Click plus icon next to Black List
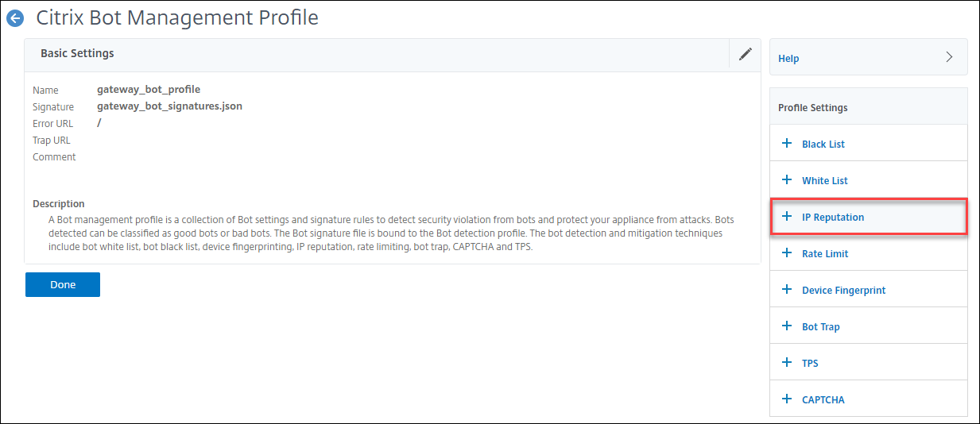Screen dimensions: 980x424 click(787, 144)
